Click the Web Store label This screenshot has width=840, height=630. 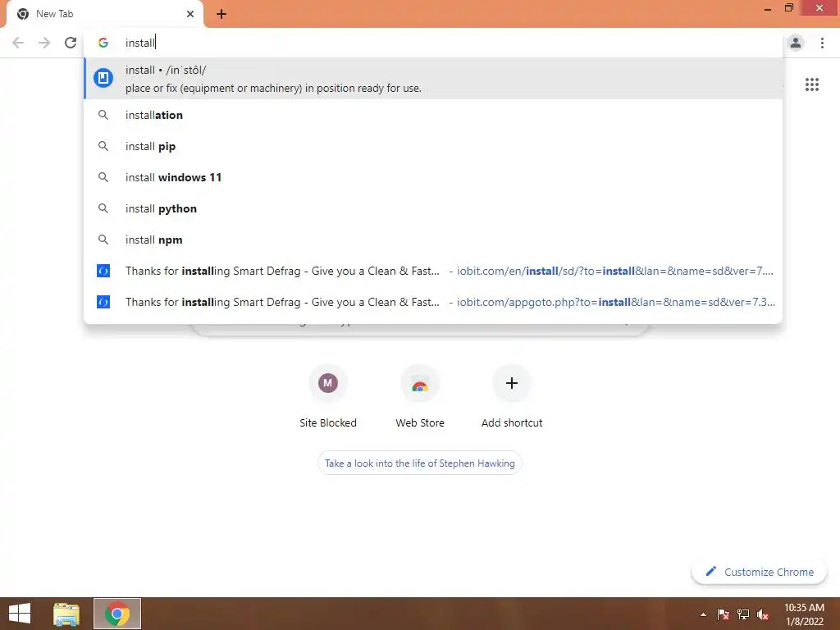[420, 422]
